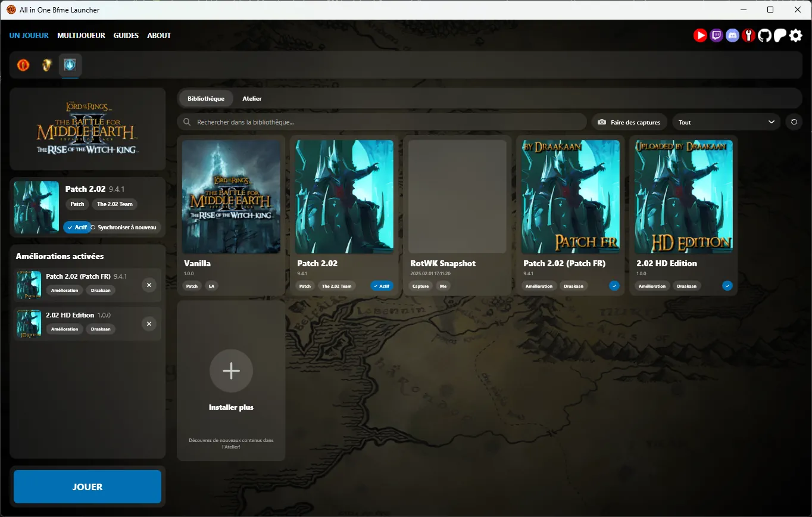This screenshot has width=812, height=517.
Task: Click Rise of the Witch-King logo banner
Action: click(88, 129)
